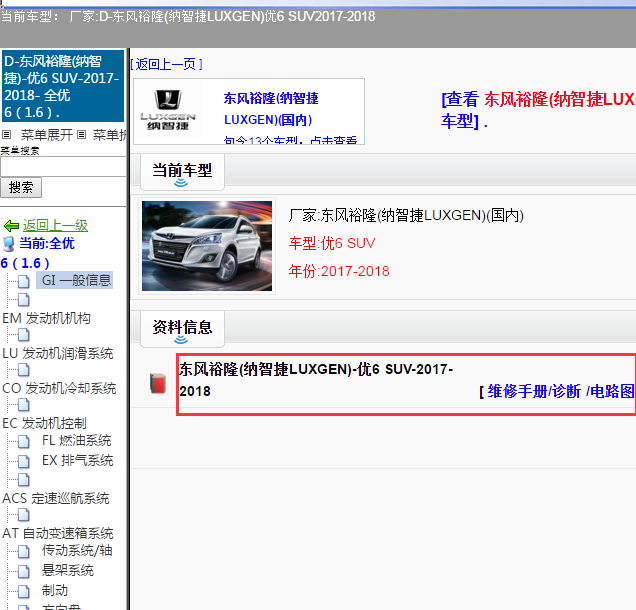Viewport: 636px width, 610px height.
Task: Open EM 发动机机构 section
Action: click(x=46, y=318)
